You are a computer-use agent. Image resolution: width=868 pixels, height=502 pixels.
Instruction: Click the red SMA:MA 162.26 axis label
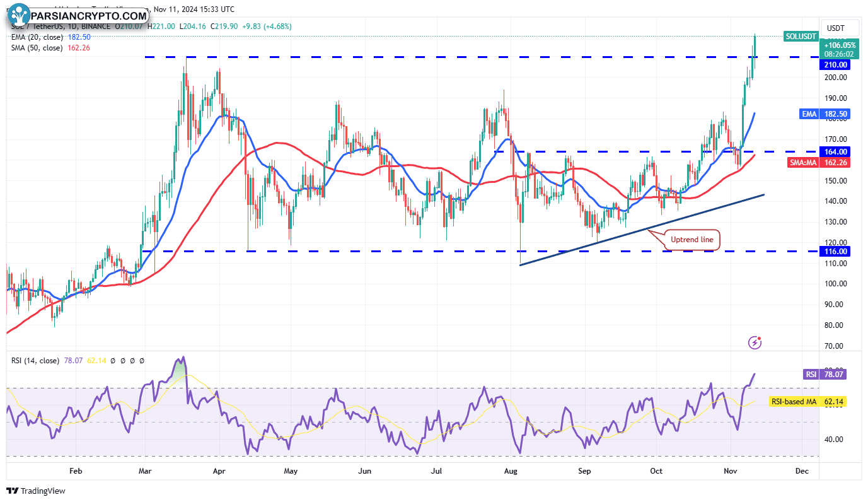(x=818, y=162)
